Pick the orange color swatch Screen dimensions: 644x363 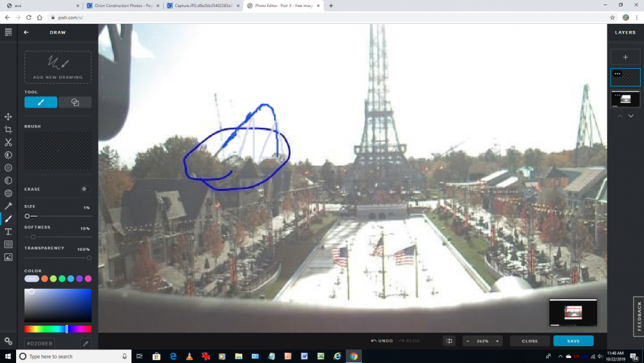[44, 279]
